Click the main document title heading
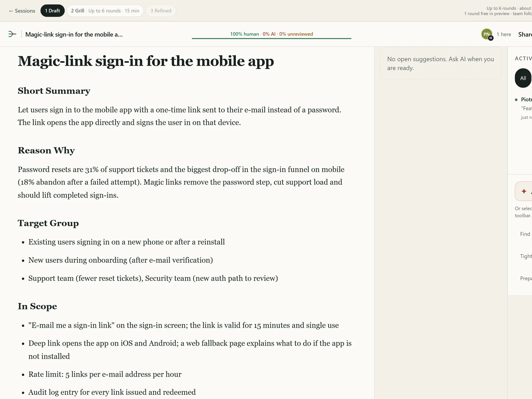The width and height of the screenshot is (532, 399). tap(146, 61)
